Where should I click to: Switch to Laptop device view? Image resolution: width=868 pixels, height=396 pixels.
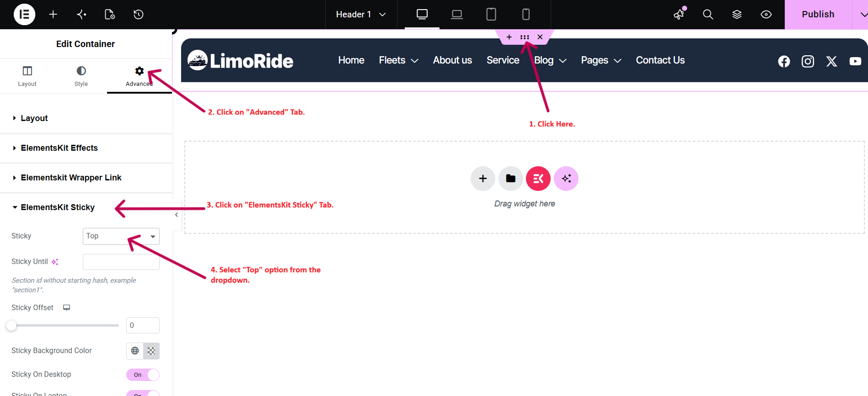(x=457, y=15)
